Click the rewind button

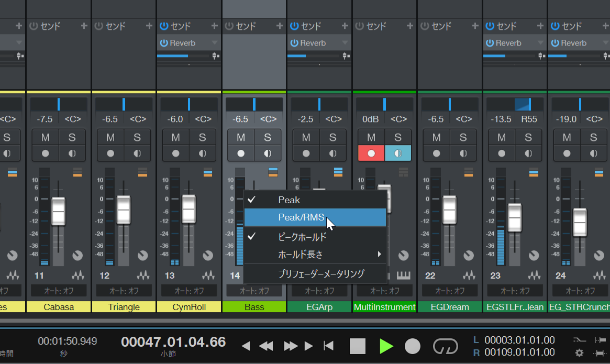pyautogui.click(x=266, y=346)
